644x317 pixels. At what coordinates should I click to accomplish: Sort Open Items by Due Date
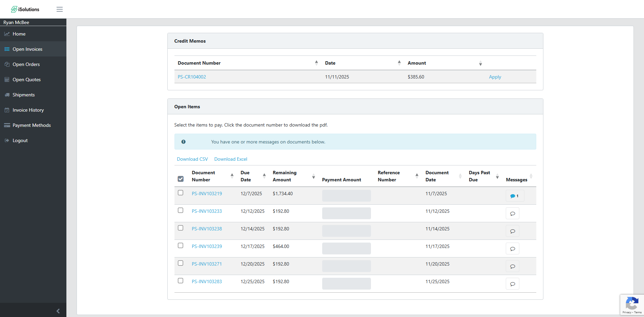[264, 176]
